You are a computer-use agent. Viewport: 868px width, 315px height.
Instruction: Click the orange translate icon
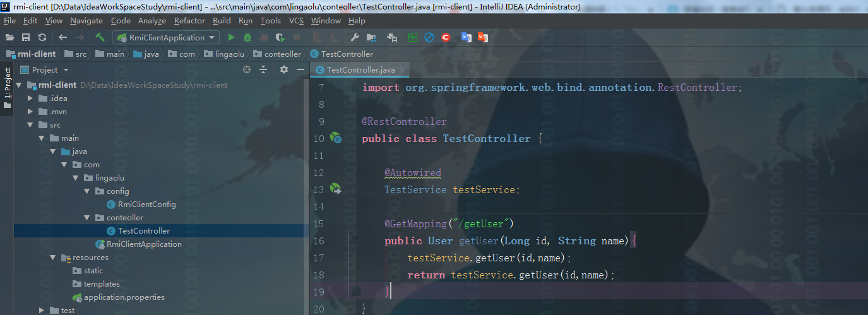click(x=483, y=38)
